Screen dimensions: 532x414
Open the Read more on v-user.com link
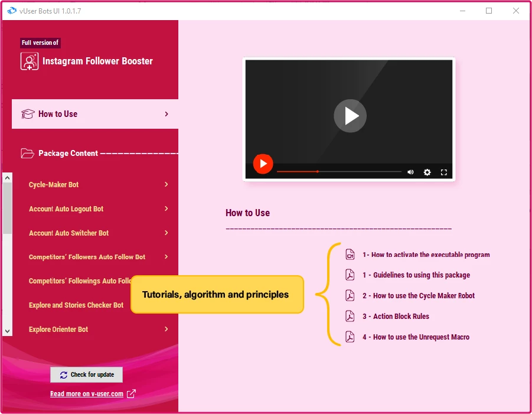[x=87, y=394]
